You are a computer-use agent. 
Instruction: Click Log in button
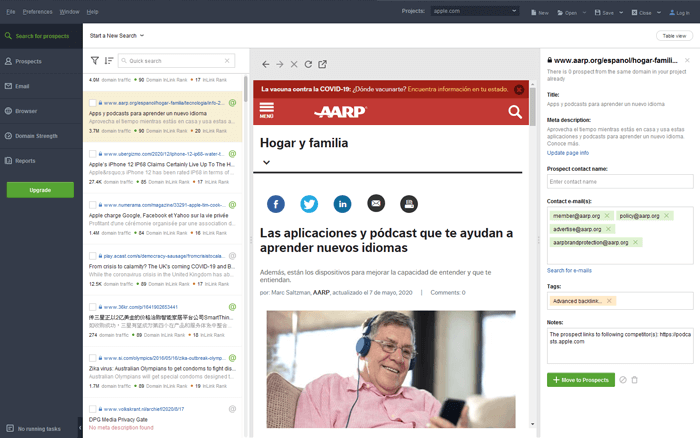coord(679,13)
